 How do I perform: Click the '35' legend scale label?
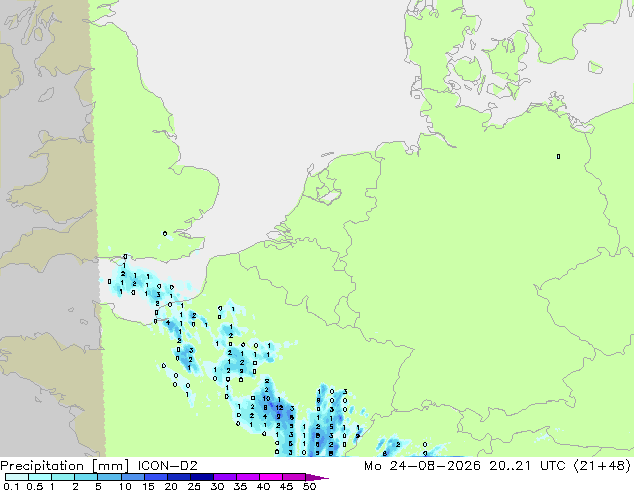point(240,486)
